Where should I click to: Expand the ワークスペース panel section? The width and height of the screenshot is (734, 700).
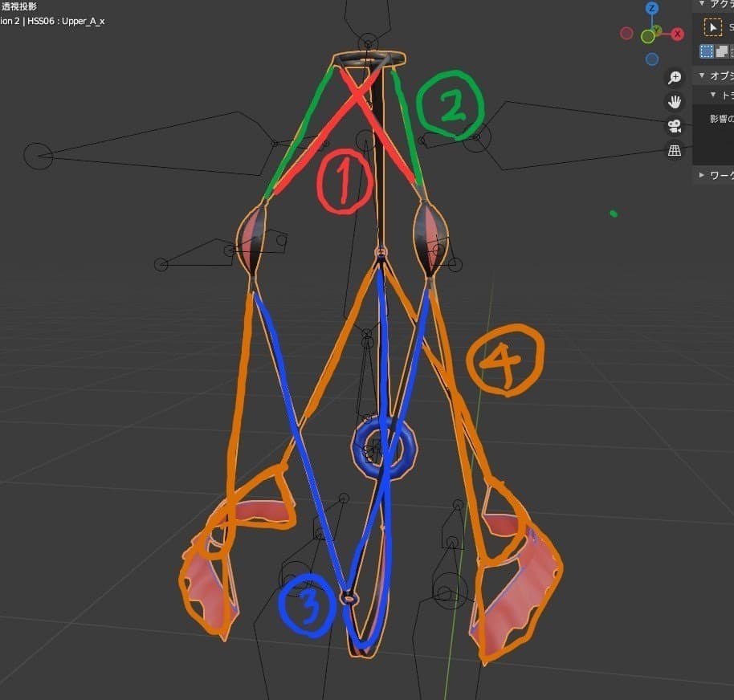point(702,175)
